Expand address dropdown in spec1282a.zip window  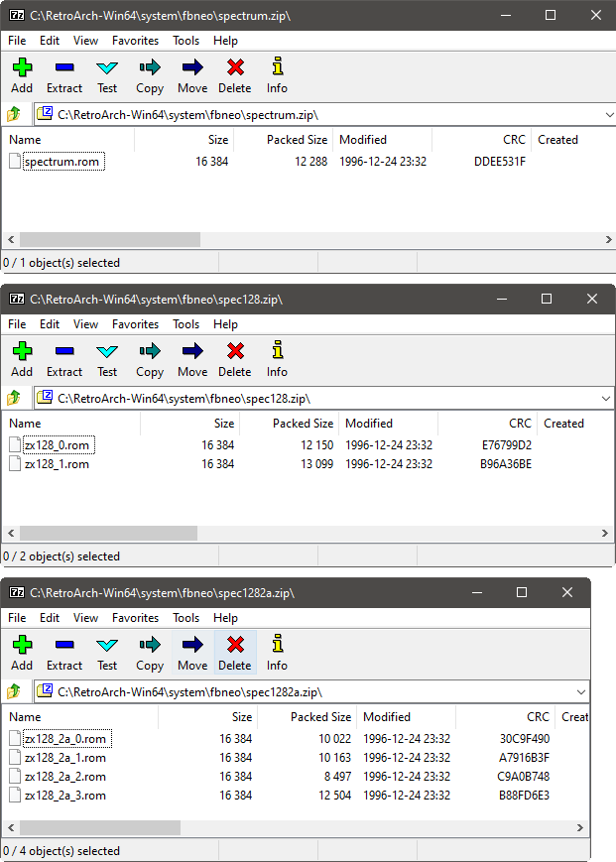point(581,692)
